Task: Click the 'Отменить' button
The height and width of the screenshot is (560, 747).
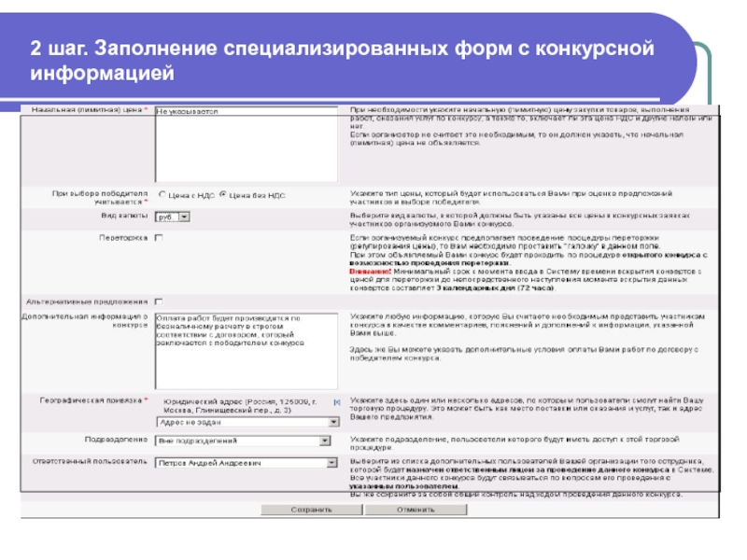Action: (416, 510)
